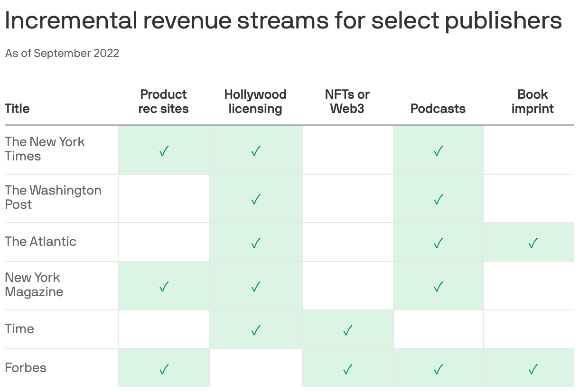Click the Podcasts column header

coord(438,109)
